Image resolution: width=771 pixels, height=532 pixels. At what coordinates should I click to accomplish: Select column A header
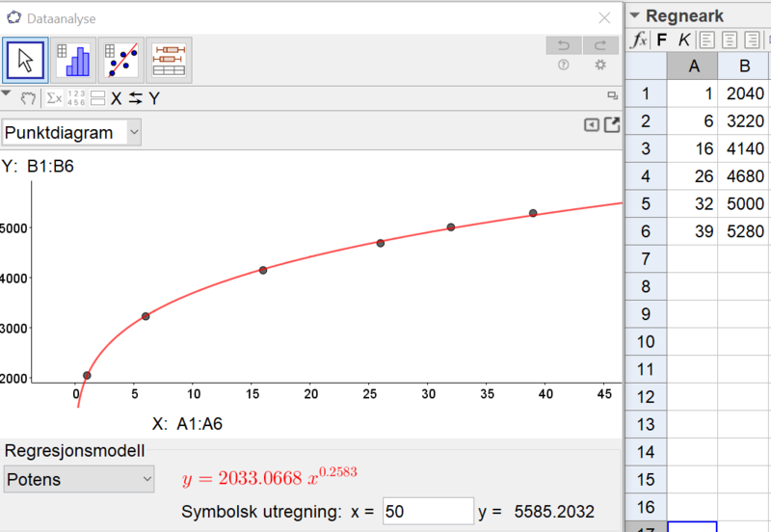(692, 66)
